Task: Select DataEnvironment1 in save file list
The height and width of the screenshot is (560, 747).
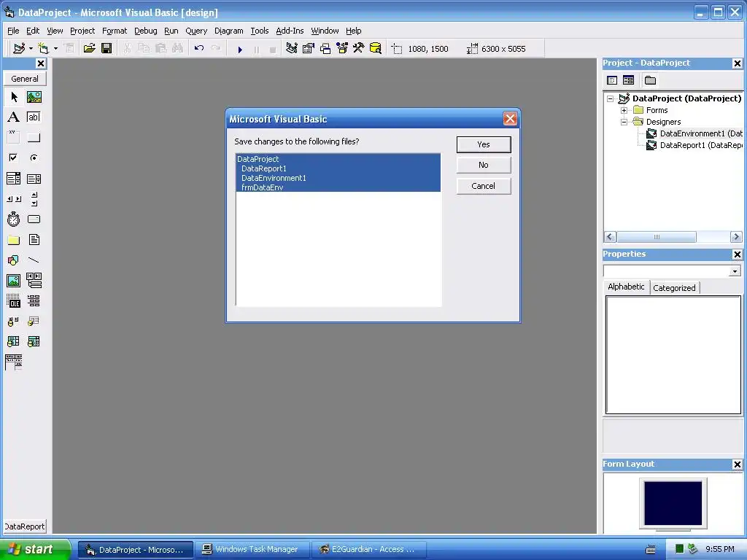Action: click(338, 178)
